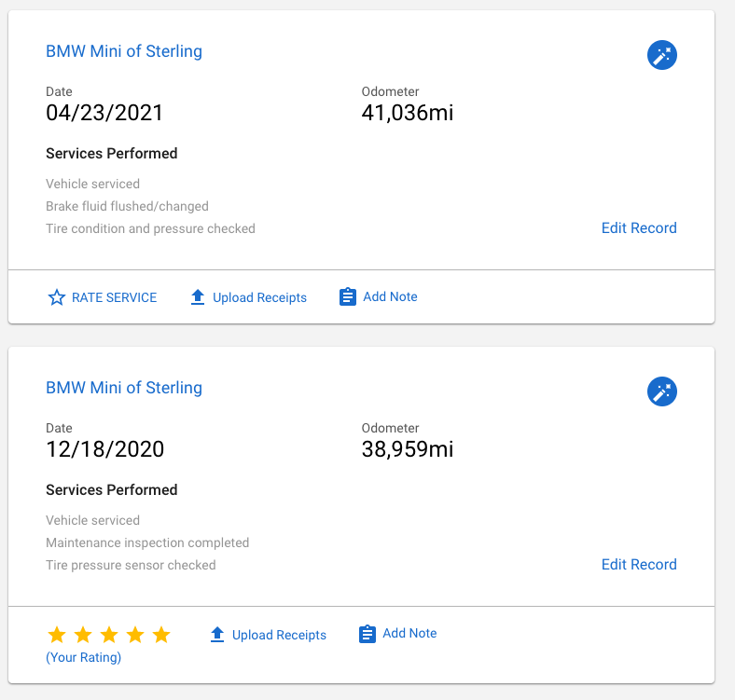Click Vehicle serviced line in 04/23/2021 record
The height and width of the screenshot is (700, 735).
click(x=93, y=184)
